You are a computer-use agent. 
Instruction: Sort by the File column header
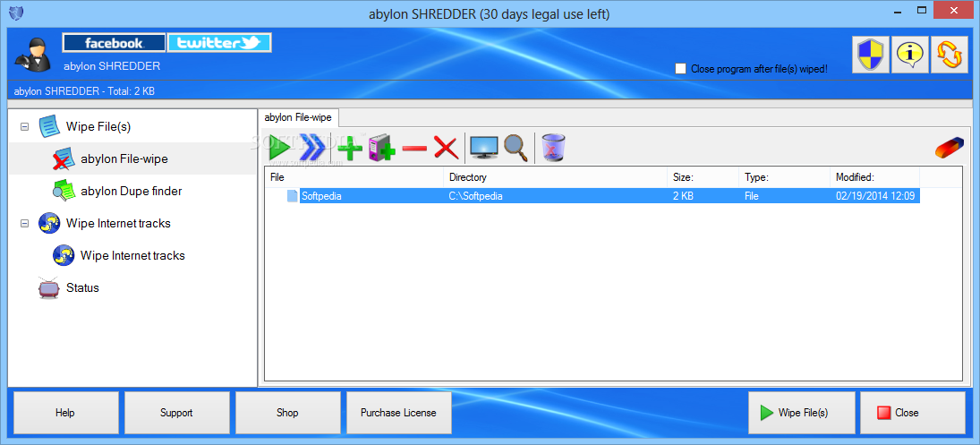pyautogui.click(x=354, y=177)
